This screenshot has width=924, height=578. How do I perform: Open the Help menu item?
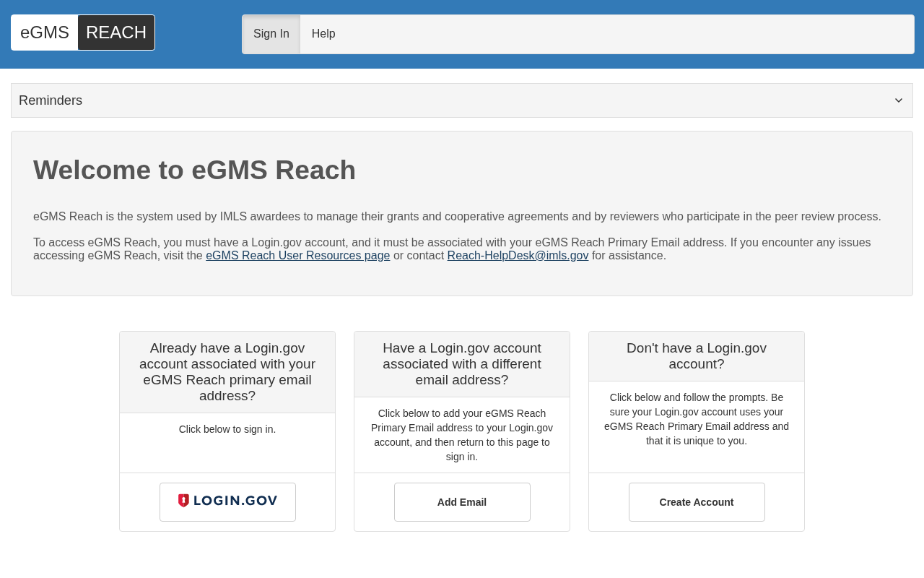[323, 34]
